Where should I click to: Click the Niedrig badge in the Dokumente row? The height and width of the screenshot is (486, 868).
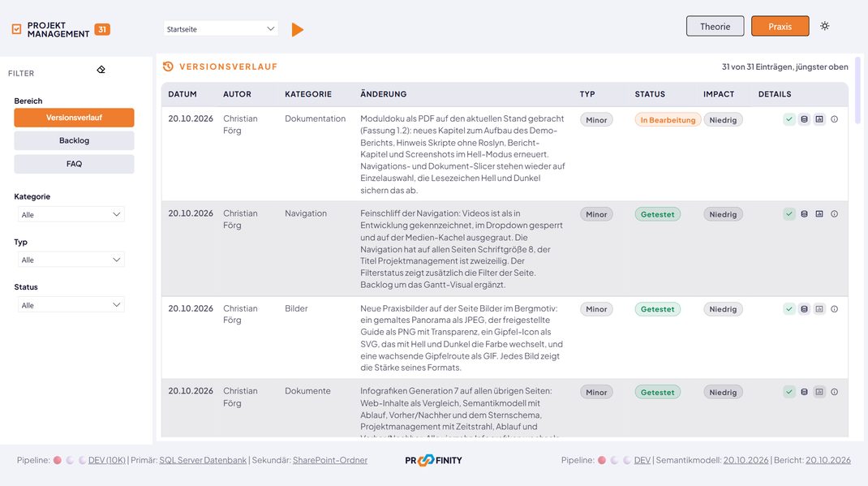click(x=723, y=392)
